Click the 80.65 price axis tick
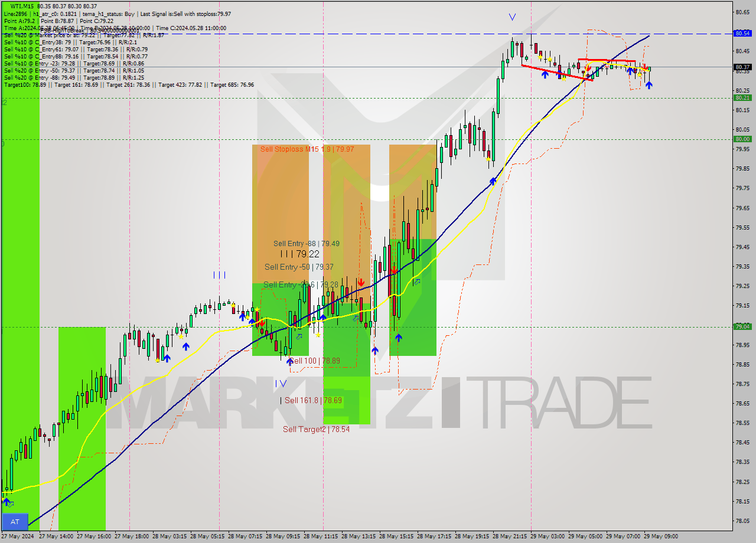 pyautogui.click(x=742, y=12)
